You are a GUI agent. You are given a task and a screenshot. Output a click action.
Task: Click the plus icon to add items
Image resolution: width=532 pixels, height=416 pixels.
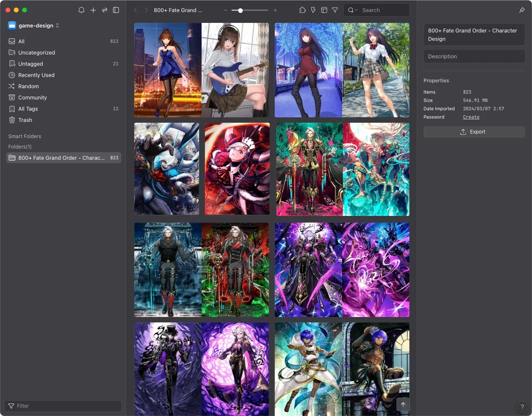coord(93,10)
